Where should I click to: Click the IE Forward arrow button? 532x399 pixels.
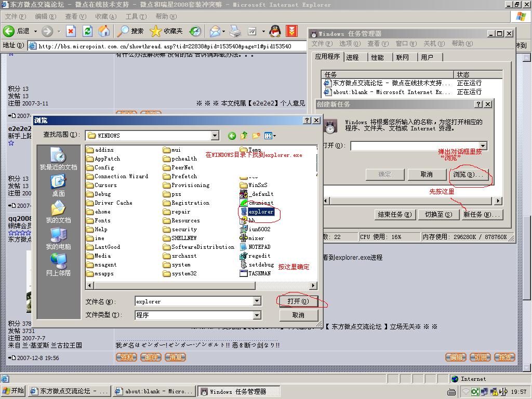tap(47, 31)
